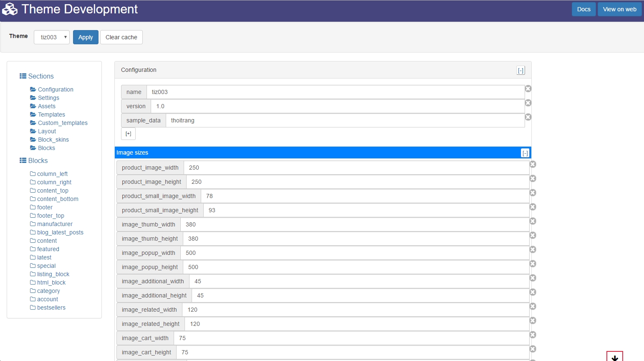Screen dimensions: 644x361
Task: Collapse the Image sizes section with [-]
Action: (x=525, y=153)
